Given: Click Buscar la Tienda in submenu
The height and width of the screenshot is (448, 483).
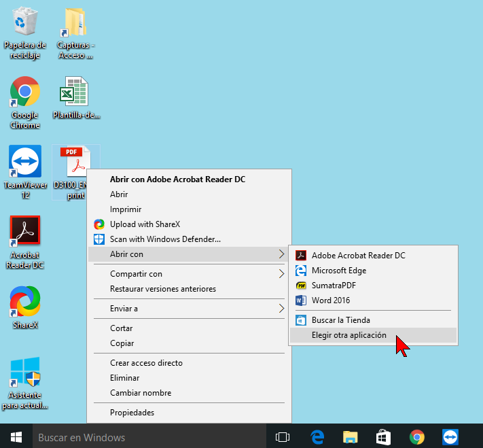Looking at the screenshot, I should pyautogui.click(x=374, y=320).
